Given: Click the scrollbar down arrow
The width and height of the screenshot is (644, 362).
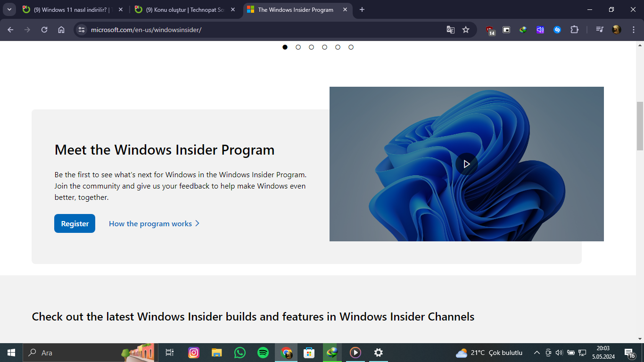Looking at the screenshot, I should click(640, 338).
